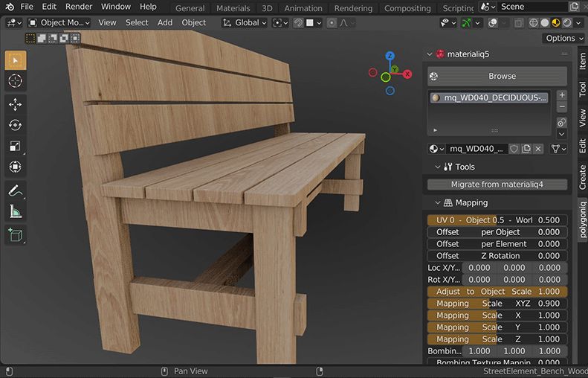The width and height of the screenshot is (588, 378).
Task: Open the viewport Select menu
Action: pyautogui.click(x=137, y=23)
